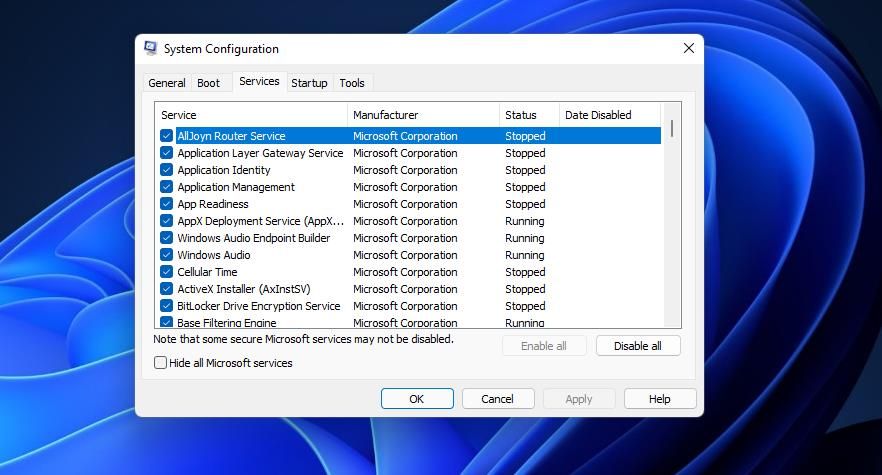Select ActiveX Installer (AxInstSV) row text
This screenshot has width=882, height=475.
244,289
